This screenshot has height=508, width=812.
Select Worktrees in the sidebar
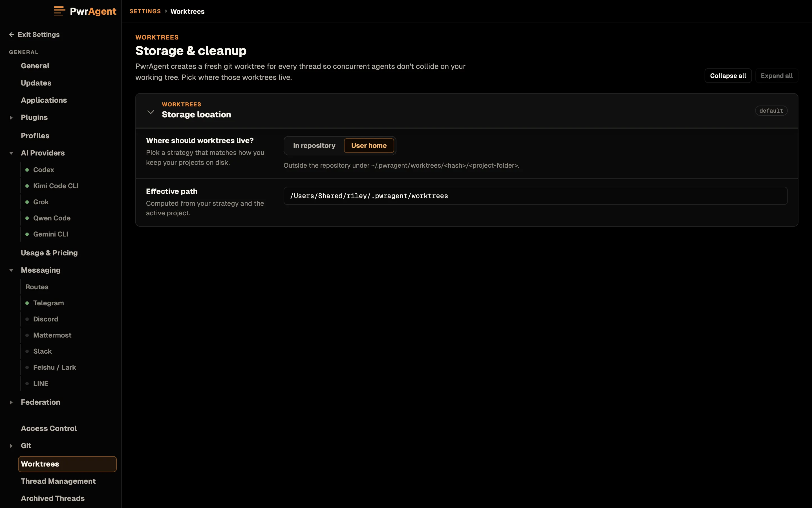coord(67,464)
